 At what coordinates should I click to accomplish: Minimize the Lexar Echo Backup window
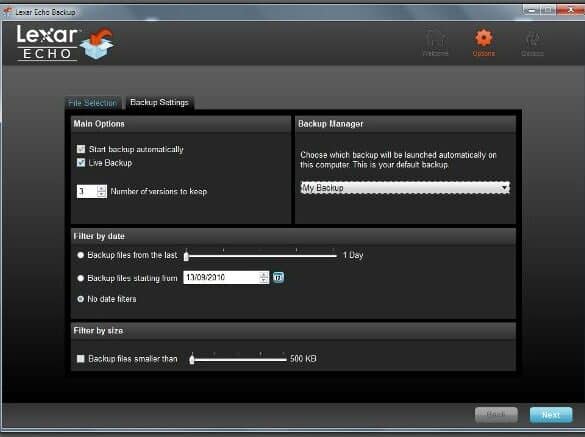[531, 10]
